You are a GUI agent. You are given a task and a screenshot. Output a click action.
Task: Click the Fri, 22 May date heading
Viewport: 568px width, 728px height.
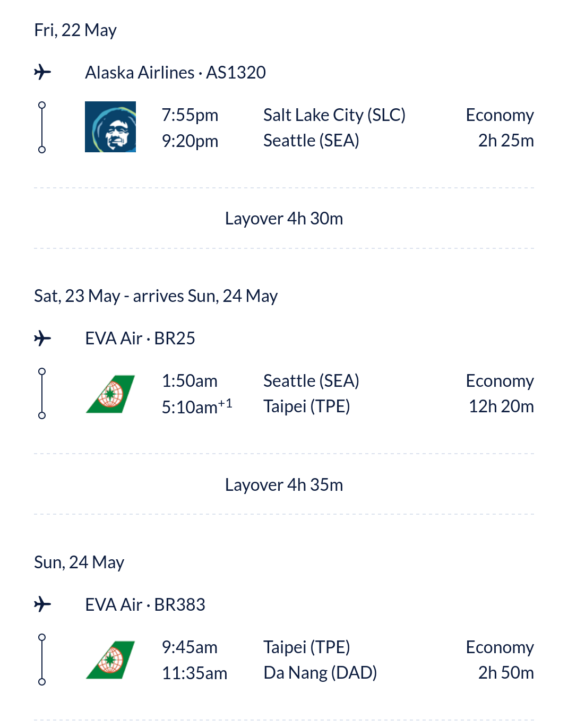tap(75, 30)
